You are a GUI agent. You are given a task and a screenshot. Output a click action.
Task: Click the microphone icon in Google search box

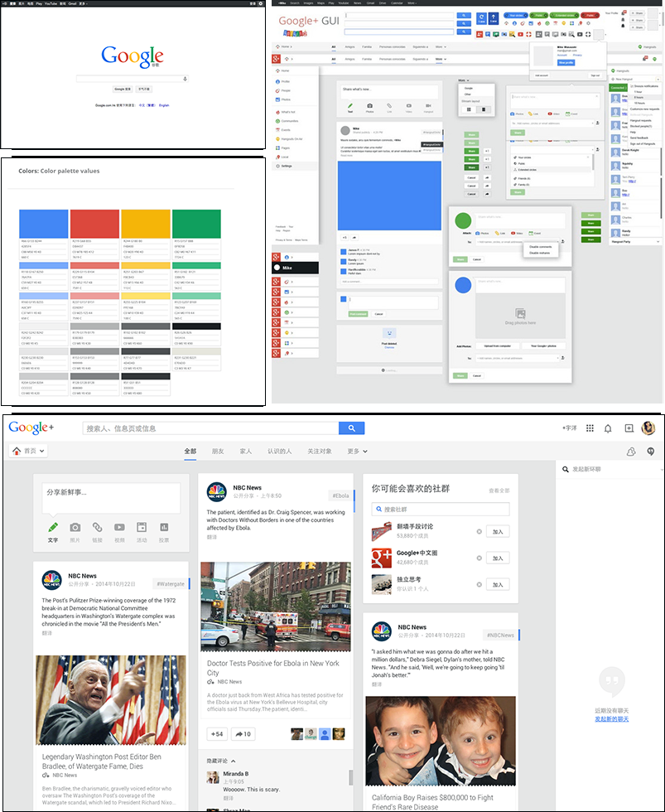[185, 79]
